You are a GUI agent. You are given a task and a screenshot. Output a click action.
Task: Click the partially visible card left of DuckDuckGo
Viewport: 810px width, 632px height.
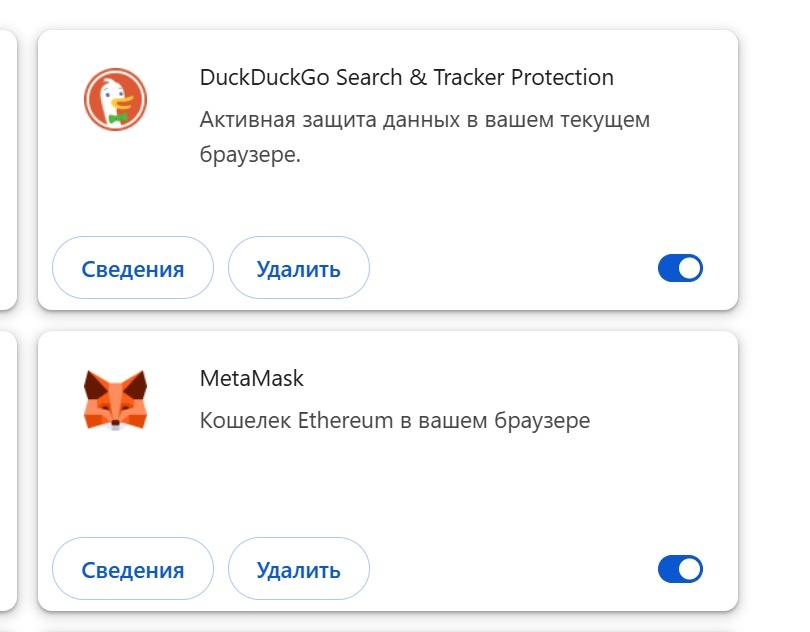coord(7,170)
